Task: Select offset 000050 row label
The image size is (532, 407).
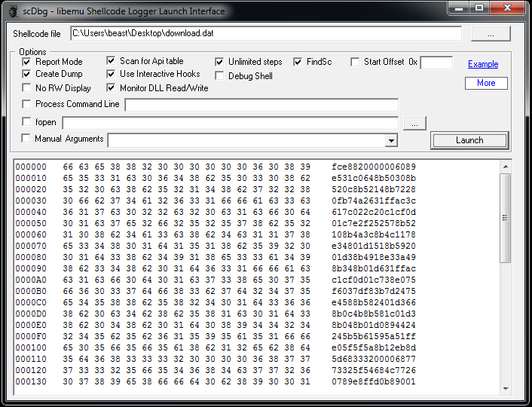Action: (x=31, y=223)
